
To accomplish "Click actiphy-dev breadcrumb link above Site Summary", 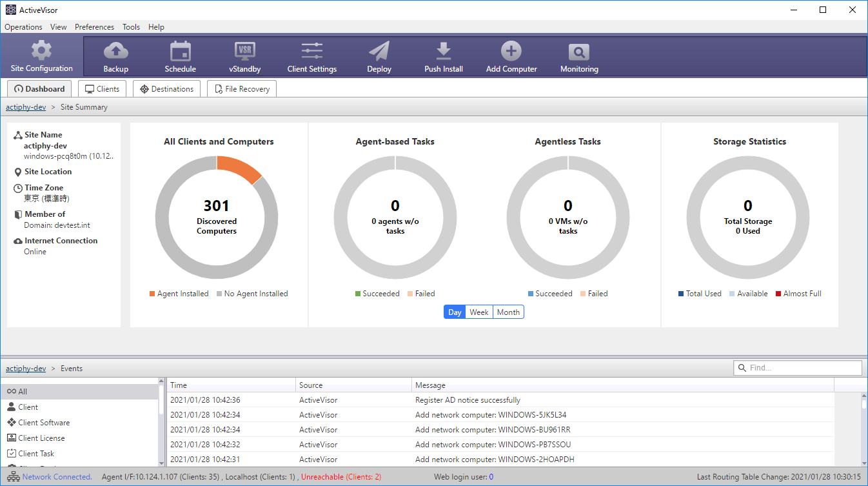I will 26,107.
